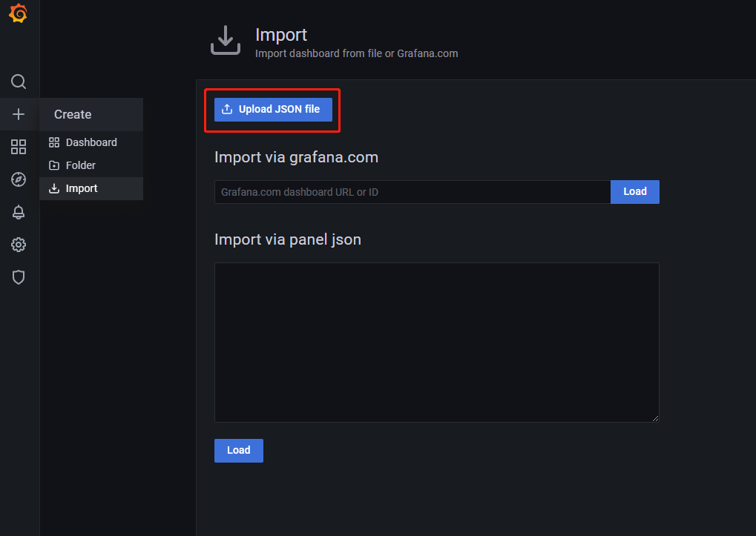Open the Server Admin shield icon
The image size is (756, 536).
pyautogui.click(x=19, y=277)
